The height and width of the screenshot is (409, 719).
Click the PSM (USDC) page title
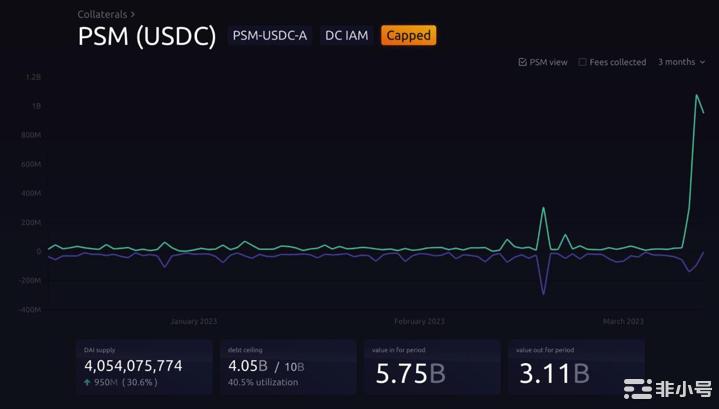pos(147,36)
